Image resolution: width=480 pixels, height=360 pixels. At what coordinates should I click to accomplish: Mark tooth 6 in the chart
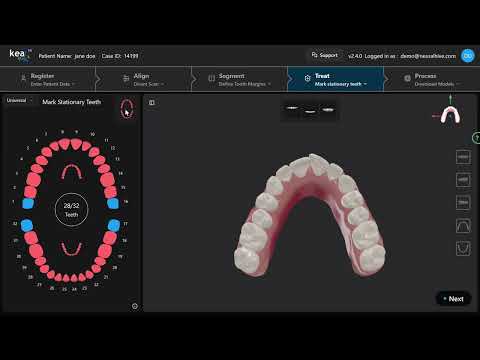click(47, 152)
